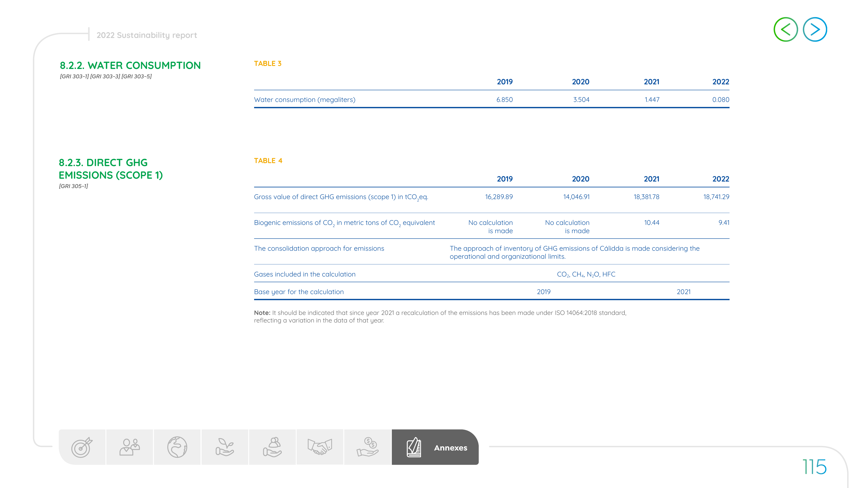Select the CO2, CH4, N2O, HFC text
Viewport: 868px width, 488px height.
coord(586,275)
